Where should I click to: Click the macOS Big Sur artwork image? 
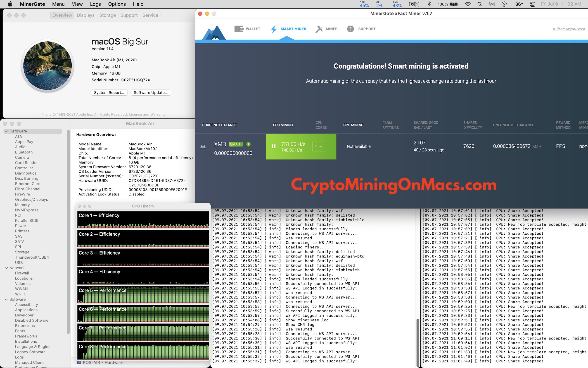click(48, 66)
